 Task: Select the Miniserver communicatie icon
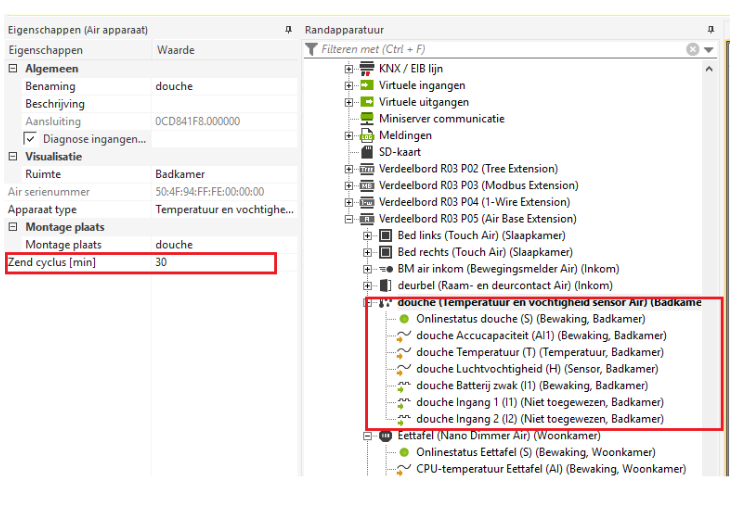tap(367, 118)
